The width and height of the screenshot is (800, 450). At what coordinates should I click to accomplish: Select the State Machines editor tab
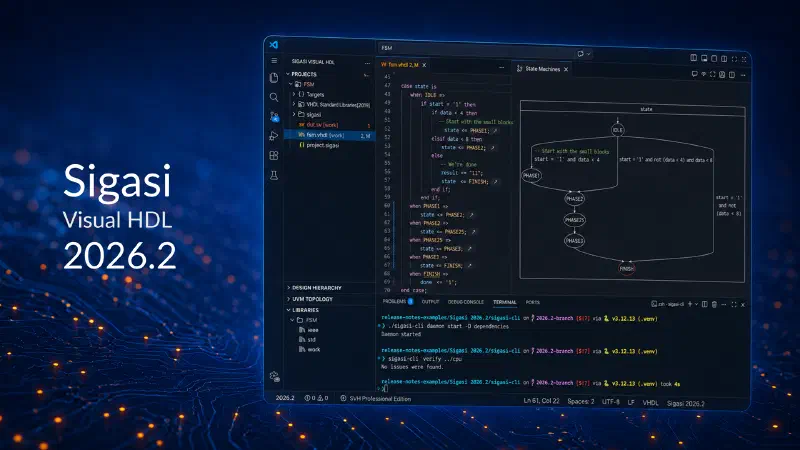coord(542,69)
